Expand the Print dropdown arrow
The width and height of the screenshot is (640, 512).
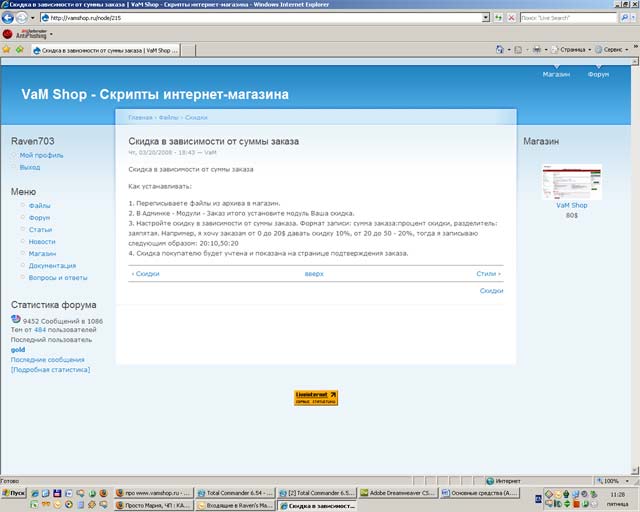tap(546, 50)
